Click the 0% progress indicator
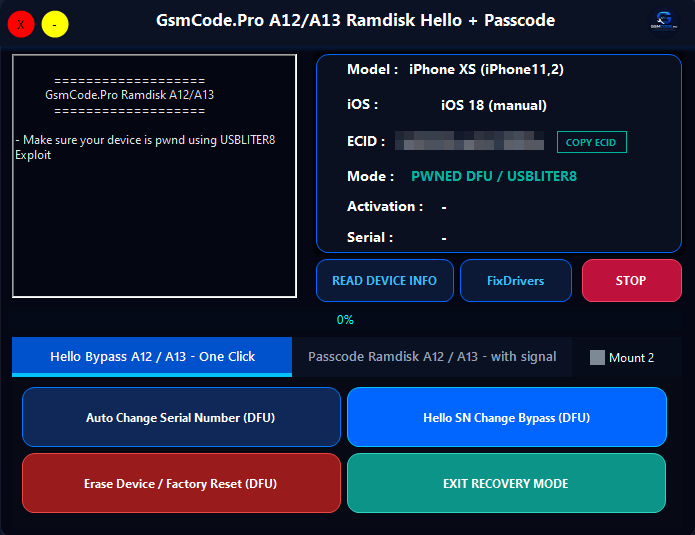Viewport: 695px width, 535px height. pyautogui.click(x=345, y=320)
